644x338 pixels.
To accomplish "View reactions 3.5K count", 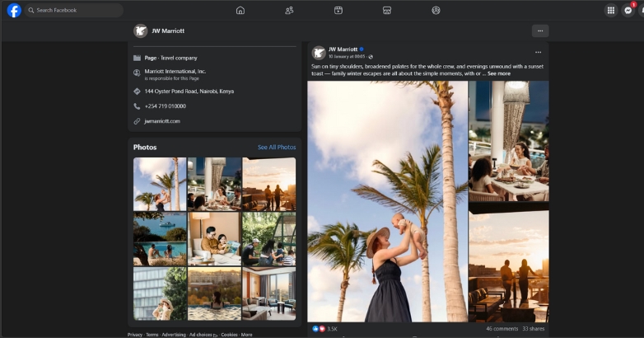I will (332, 329).
